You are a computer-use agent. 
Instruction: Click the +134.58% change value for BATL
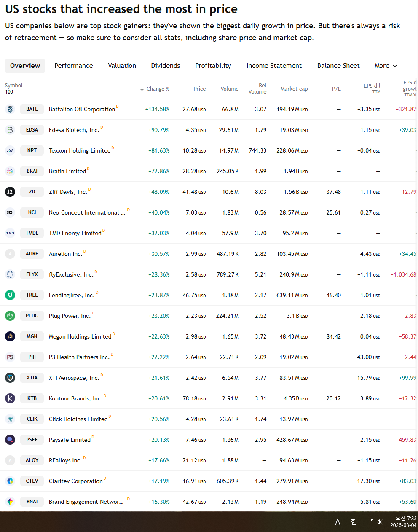[x=157, y=109]
